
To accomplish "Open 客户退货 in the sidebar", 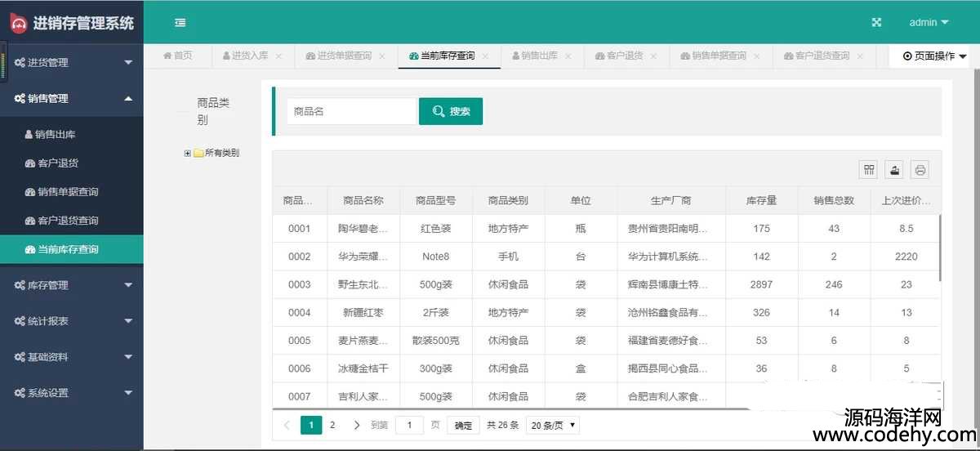I will [72, 163].
